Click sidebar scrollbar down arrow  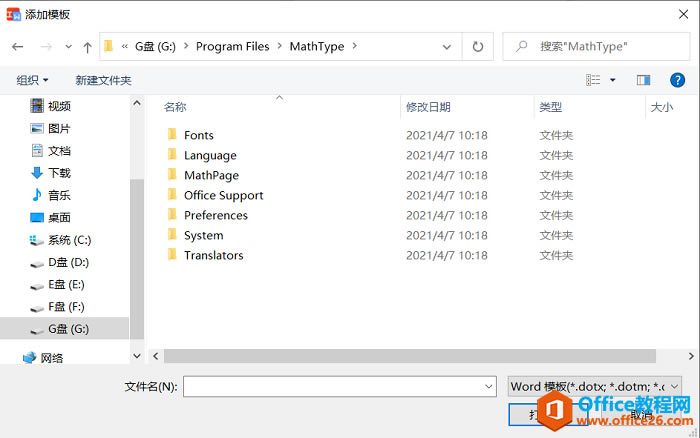pyautogui.click(x=137, y=356)
